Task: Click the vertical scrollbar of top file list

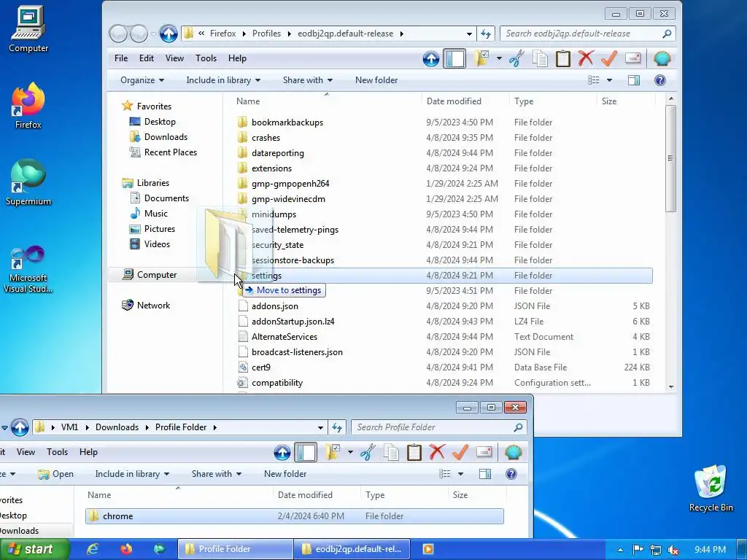Action: tap(671, 158)
